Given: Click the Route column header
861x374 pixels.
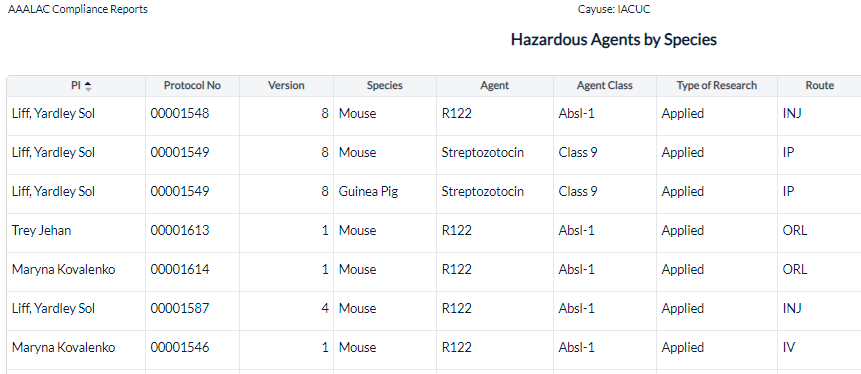Looking at the screenshot, I should tap(819, 86).
